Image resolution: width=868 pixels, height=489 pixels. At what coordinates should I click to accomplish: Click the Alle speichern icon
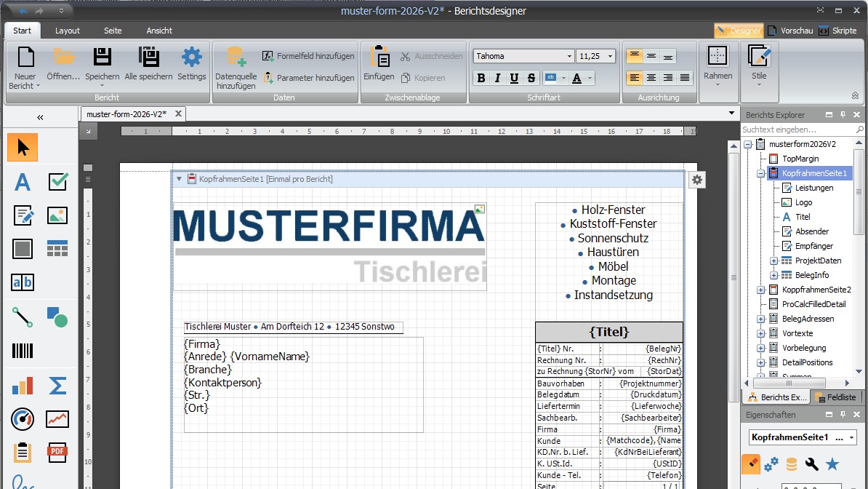coord(148,57)
